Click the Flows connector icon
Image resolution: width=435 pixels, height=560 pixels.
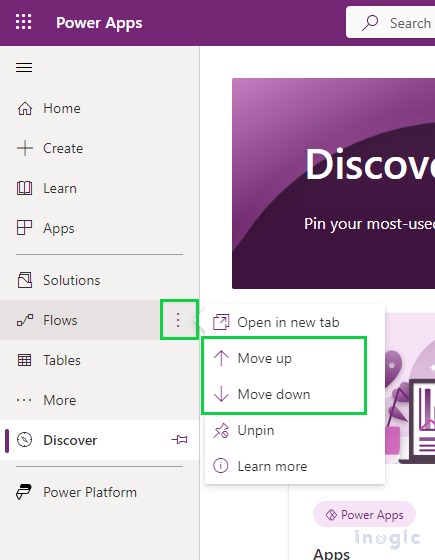click(25, 320)
